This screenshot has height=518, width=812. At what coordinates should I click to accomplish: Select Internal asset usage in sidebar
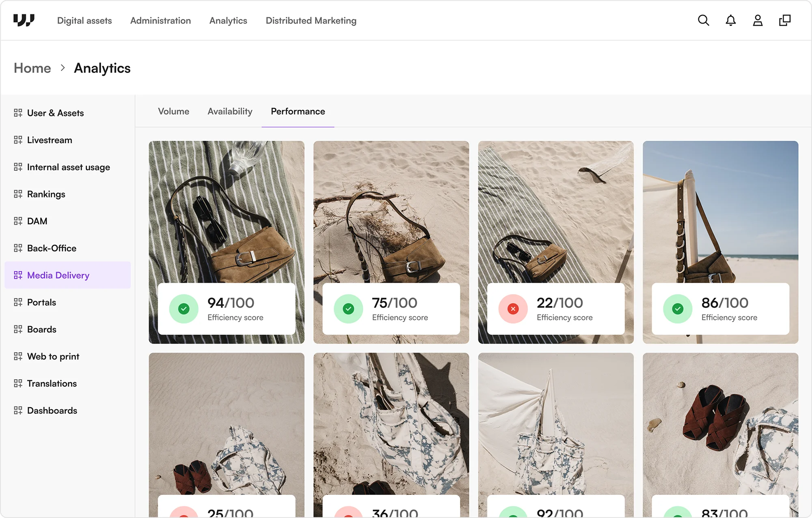pyautogui.click(x=68, y=167)
